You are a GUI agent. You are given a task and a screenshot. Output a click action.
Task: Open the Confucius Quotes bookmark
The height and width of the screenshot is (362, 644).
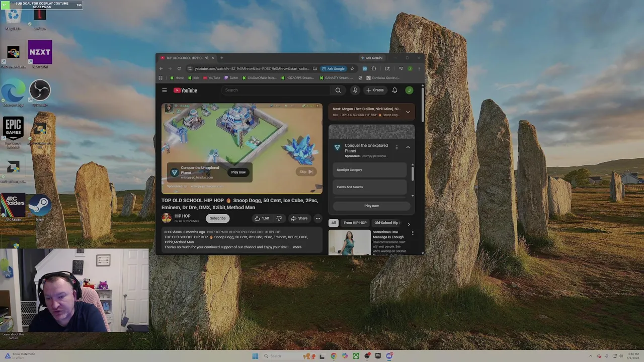(383, 78)
